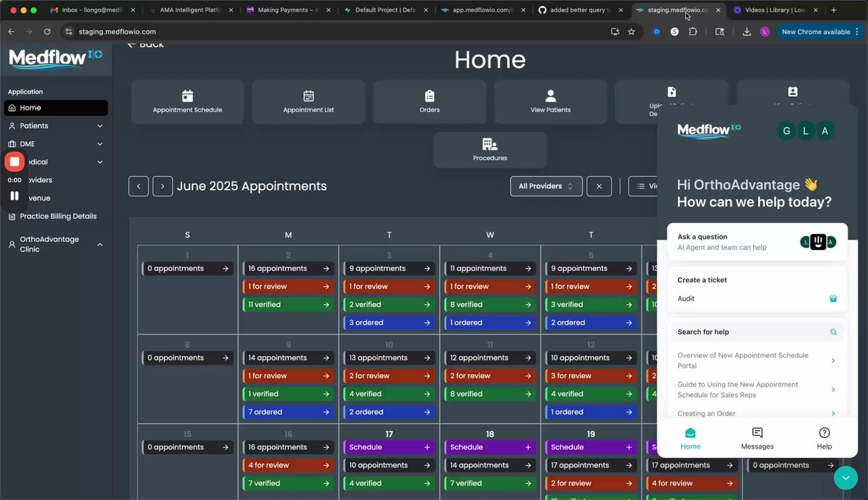The width and height of the screenshot is (868, 500).
Task: Open June 11's 2 for review
Action: pyautogui.click(x=490, y=376)
